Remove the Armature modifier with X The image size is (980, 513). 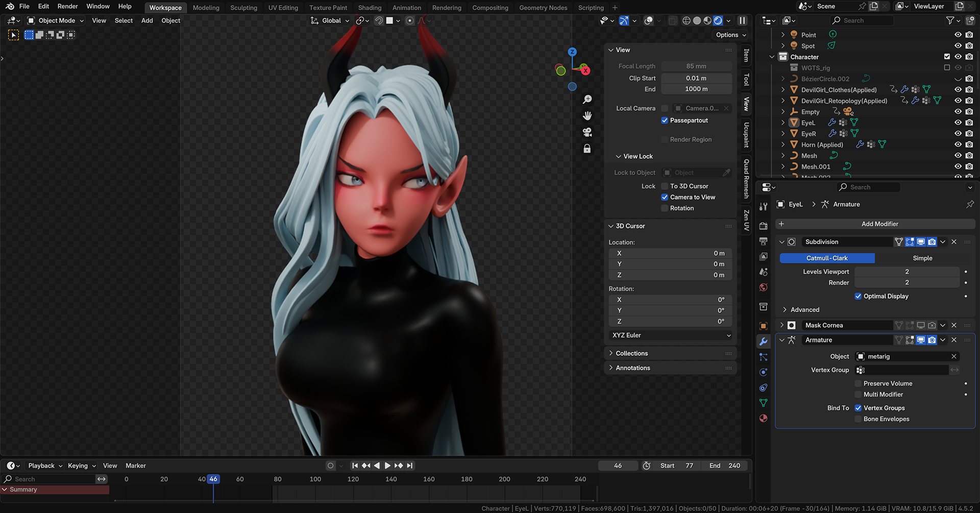[954, 340]
